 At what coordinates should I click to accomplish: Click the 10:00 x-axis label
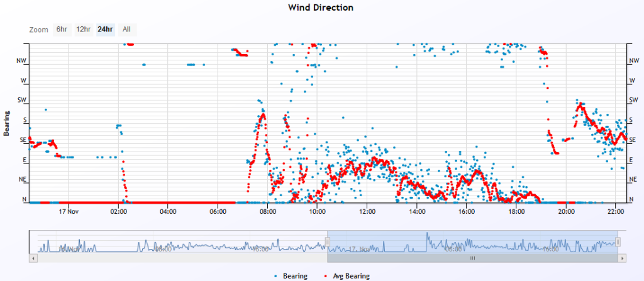317,212
